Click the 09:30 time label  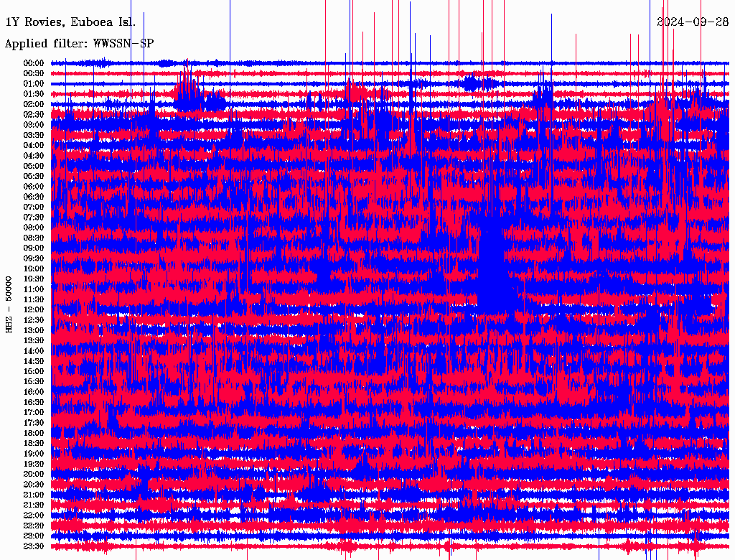pos(34,258)
